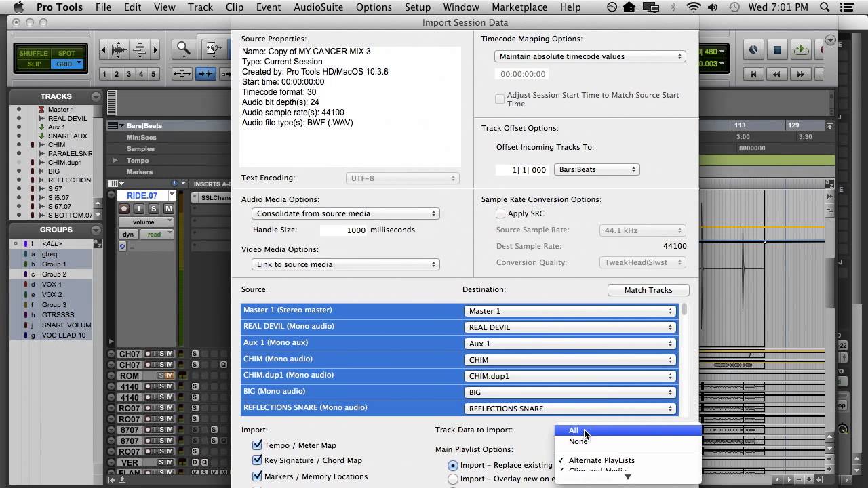Open the Groups list popup menu arrow
Viewport: 868px width, 488px height.
coord(96,230)
